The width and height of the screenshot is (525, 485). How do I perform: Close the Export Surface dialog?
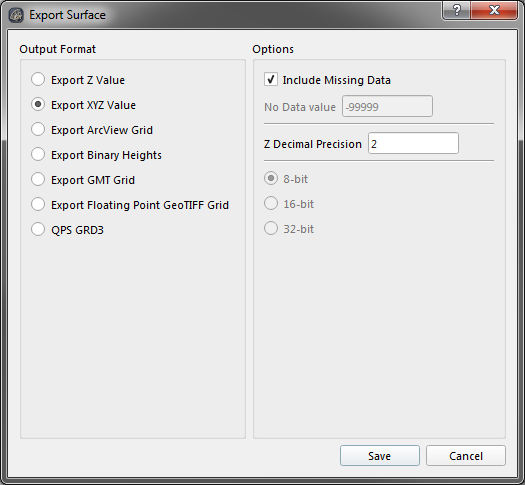(x=494, y=11)
